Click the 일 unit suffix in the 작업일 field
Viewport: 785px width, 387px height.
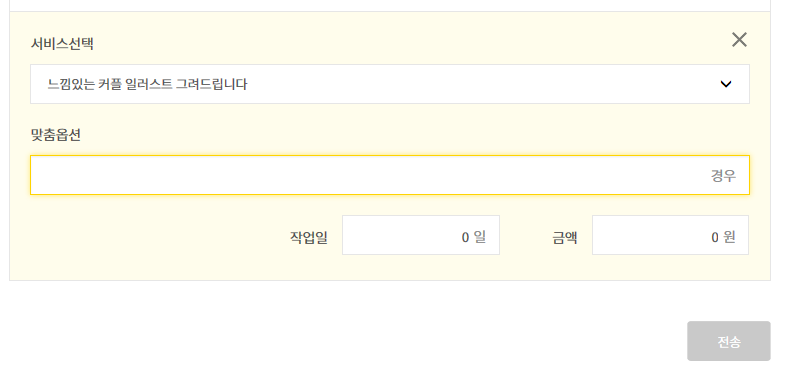coord(480,237)
